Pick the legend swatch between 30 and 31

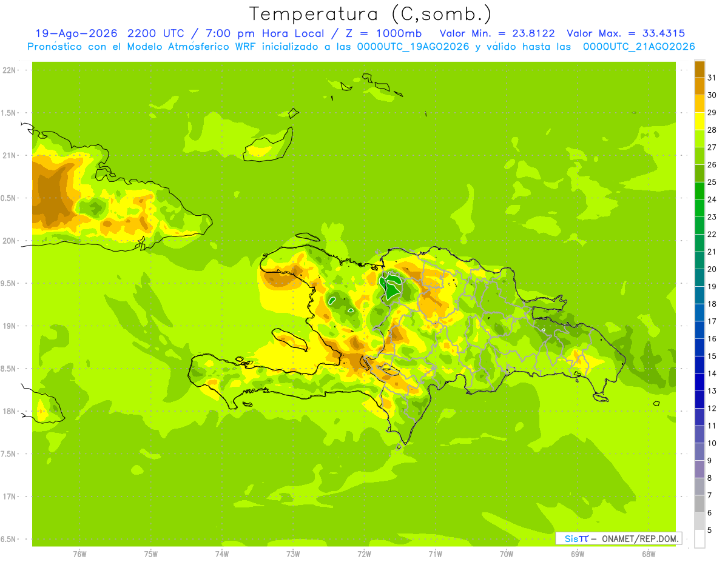[x=699, y=87]
